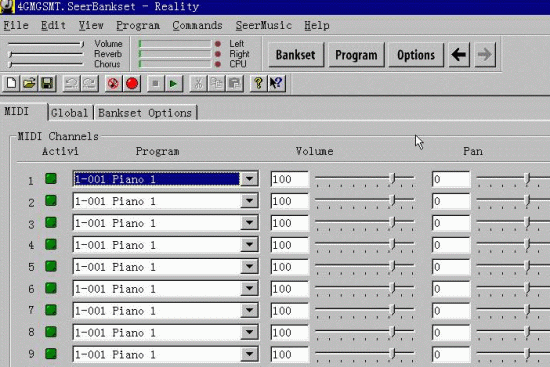Click the master Chorus slider

tap(46, 64)
